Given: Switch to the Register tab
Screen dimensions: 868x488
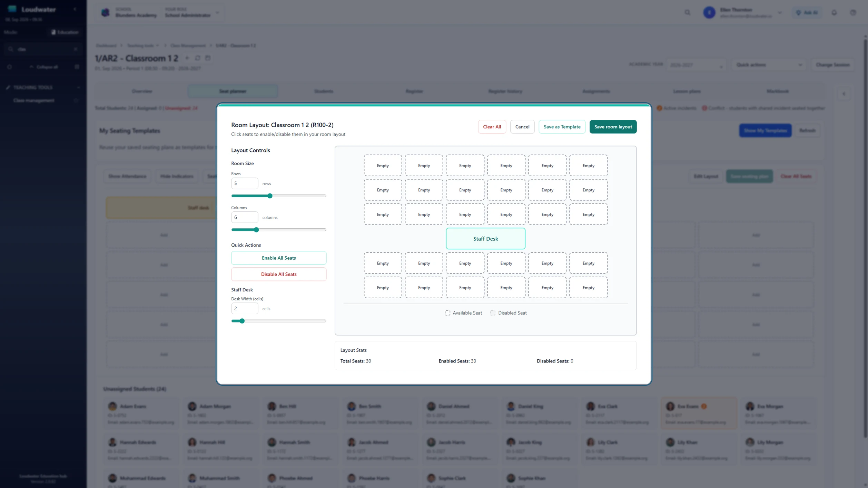Looking at the screenshot, I should point(414,91).
